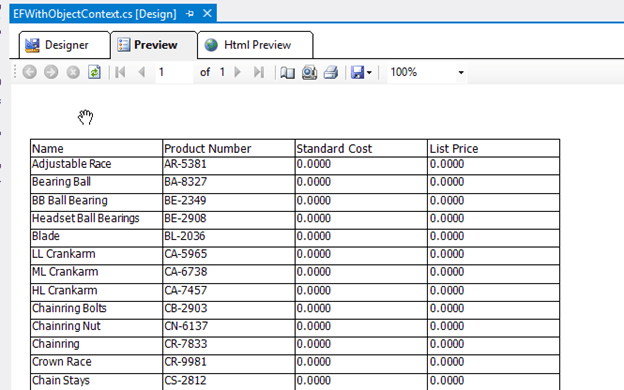
Task: Jump to the last page
Action: (259, 72)
